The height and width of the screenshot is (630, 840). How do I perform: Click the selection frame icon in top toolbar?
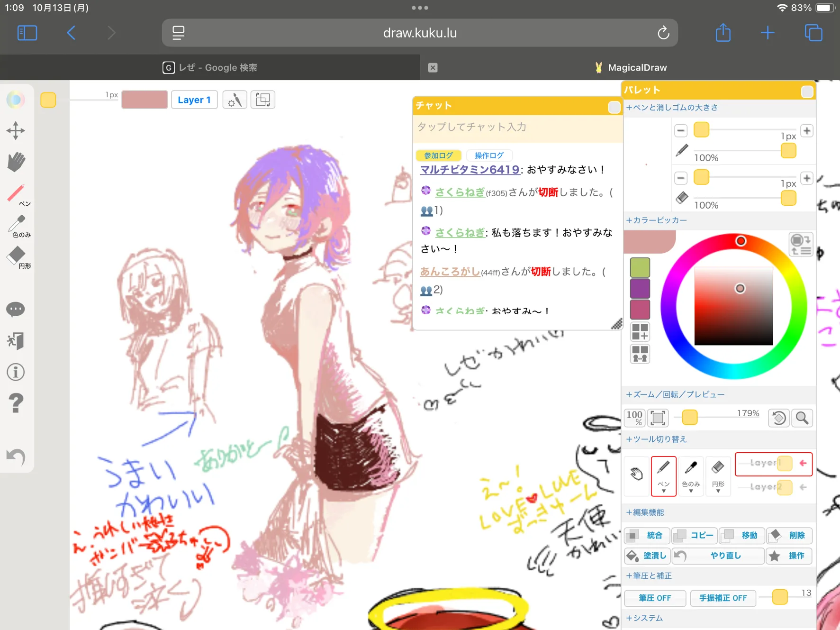pos(263,100)
